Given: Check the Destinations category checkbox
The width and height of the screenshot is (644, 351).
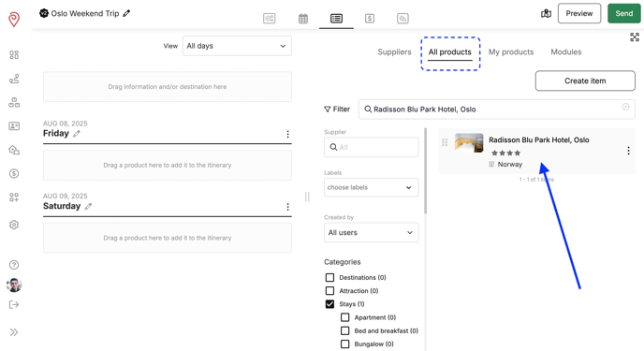Looking at the screenshot, I should click(x=329, y=277).
